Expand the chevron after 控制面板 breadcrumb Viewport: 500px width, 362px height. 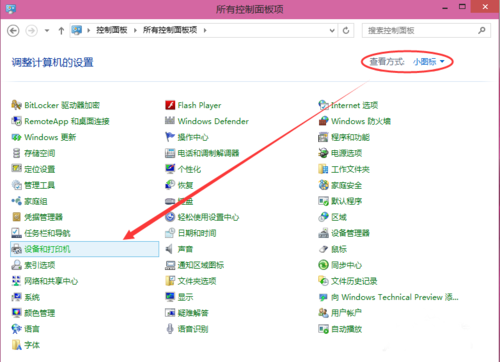click(x=135, y=30)
